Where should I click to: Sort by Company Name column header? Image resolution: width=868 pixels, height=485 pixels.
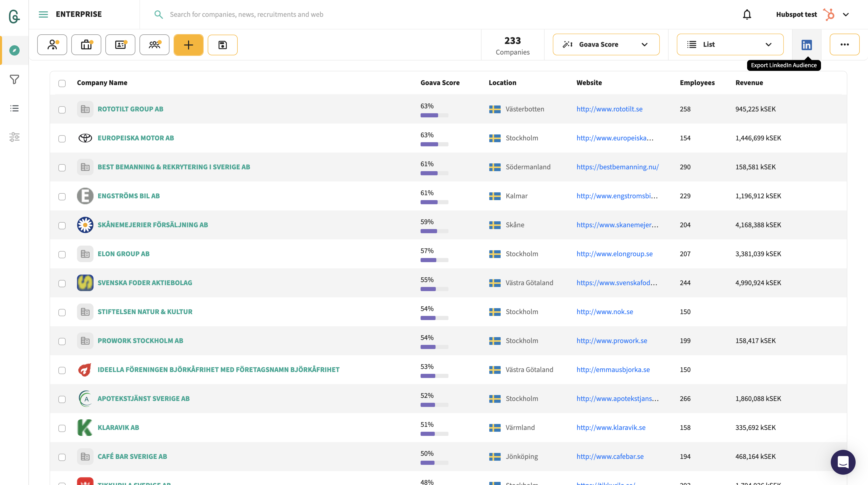point(102,83)
